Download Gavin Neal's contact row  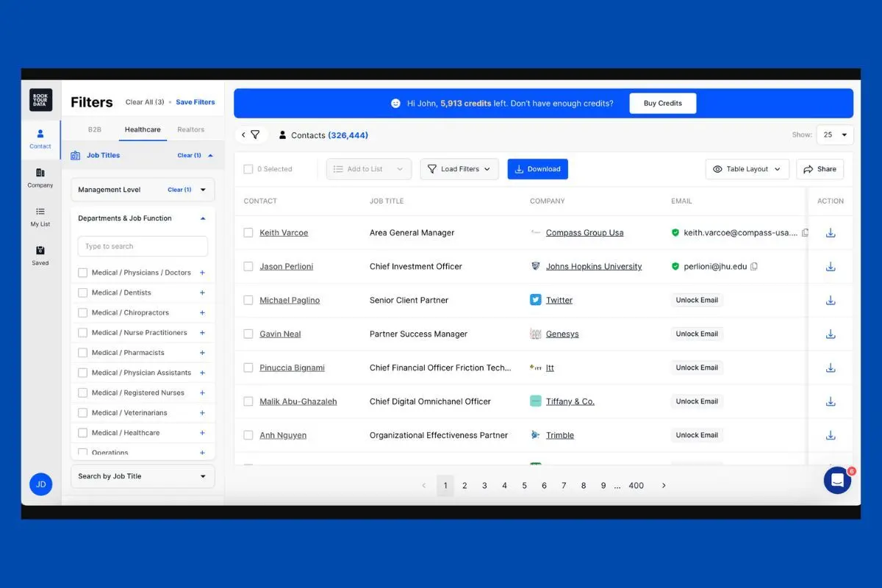(831, 334)
